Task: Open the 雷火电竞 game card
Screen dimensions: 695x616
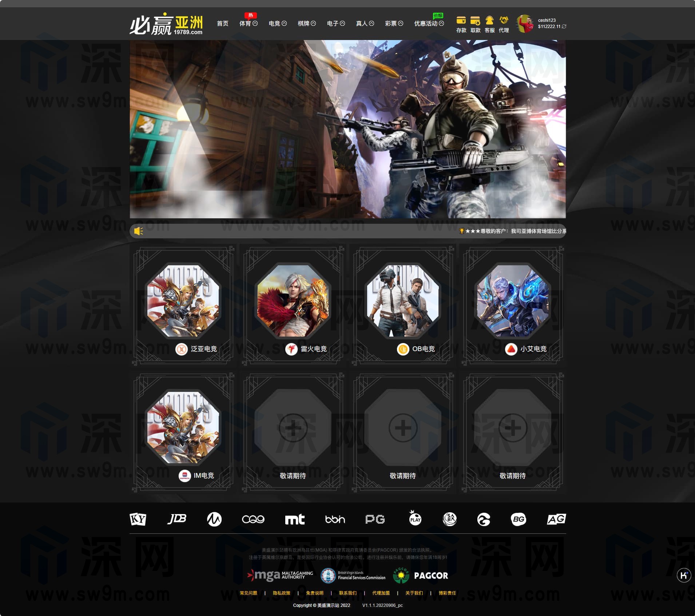Action: [293, 306]
